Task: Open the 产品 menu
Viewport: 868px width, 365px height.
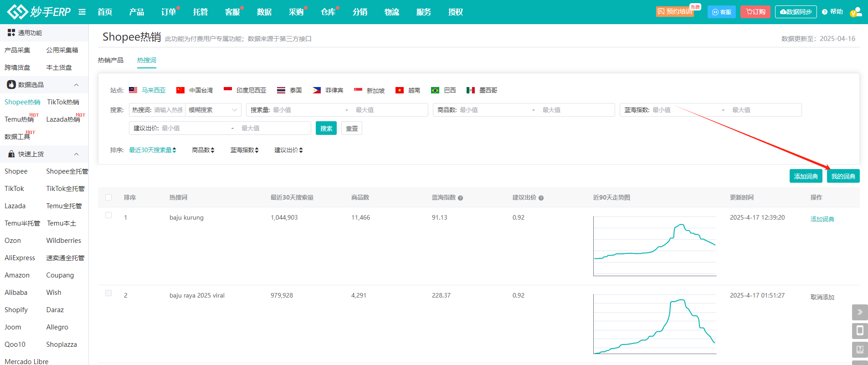Action: tap(137, 12)
